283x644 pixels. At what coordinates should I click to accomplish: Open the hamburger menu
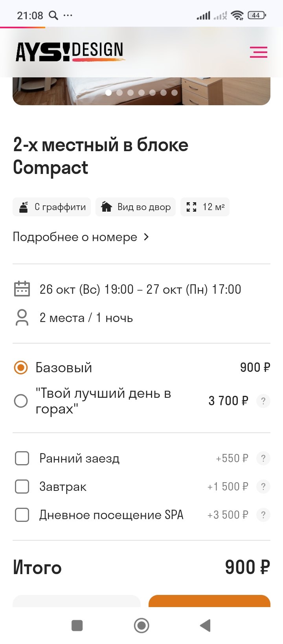pyautogui.click(x=258, y=52)
